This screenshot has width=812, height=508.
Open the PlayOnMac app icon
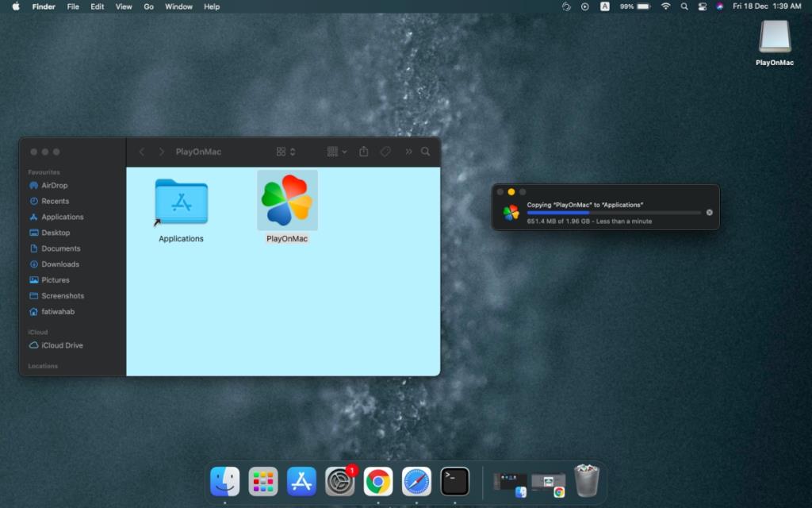click(287, 201)
